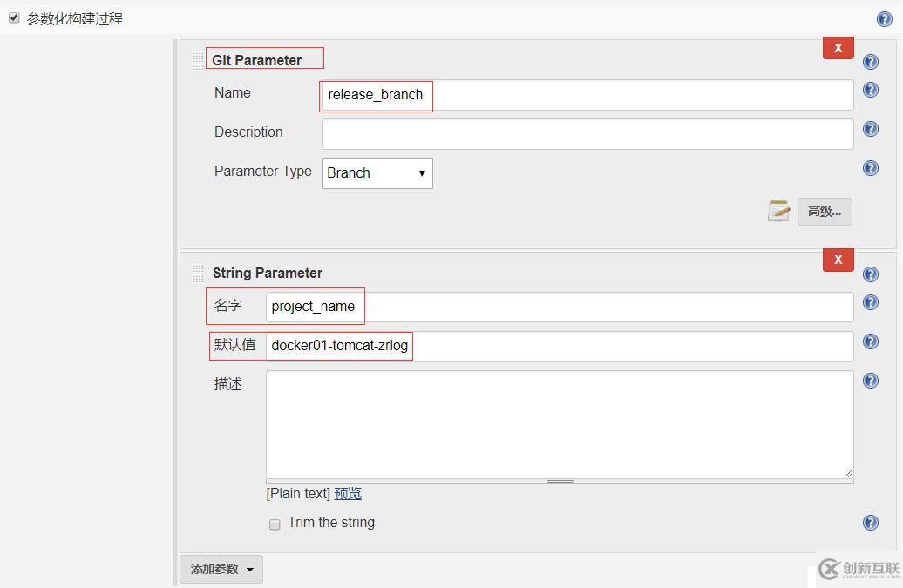Remove the String Parameter with red X

click(x=838, y=260)
